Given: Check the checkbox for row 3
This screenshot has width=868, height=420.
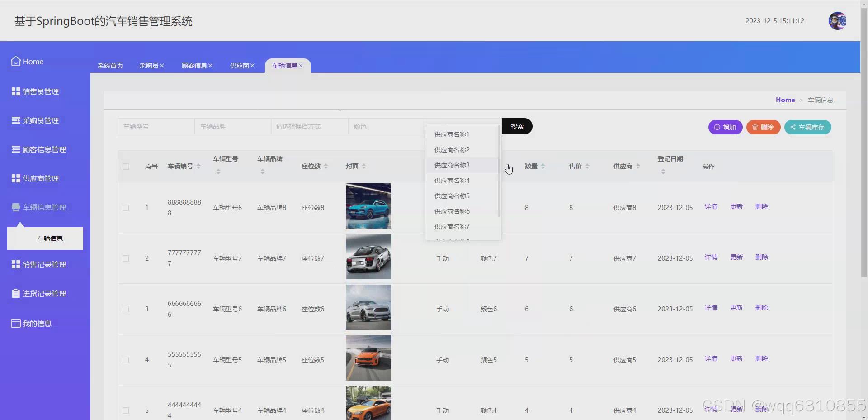Looking at the screenshot, I should [126, 309].
